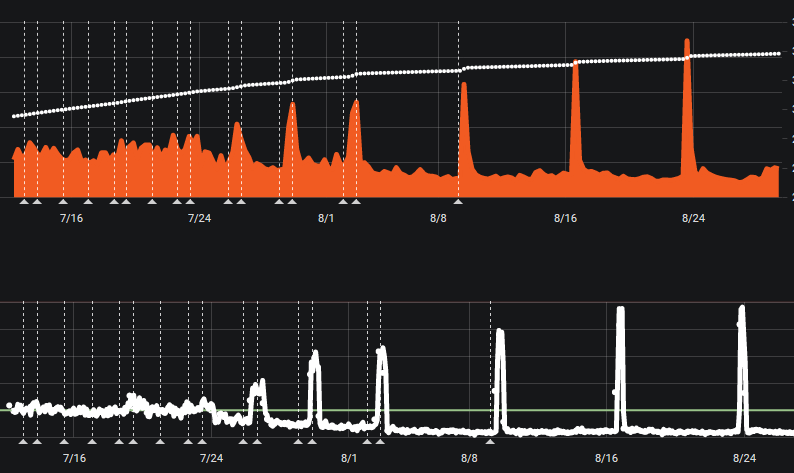Click the 7/24 date label on top chart

click(x=198, y=218)
